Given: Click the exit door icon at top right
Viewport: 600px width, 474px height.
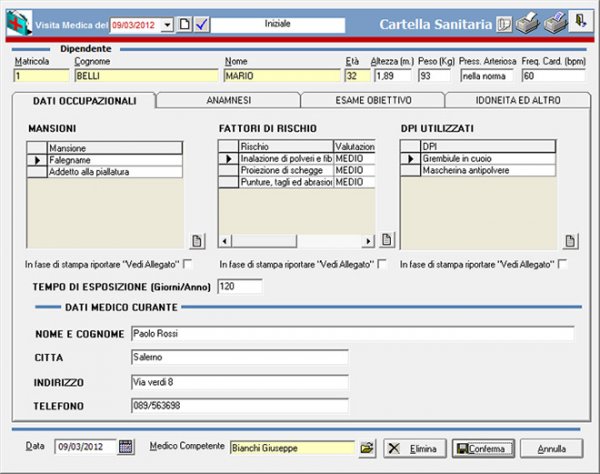Looking at the screenshot, I should 581,22.
